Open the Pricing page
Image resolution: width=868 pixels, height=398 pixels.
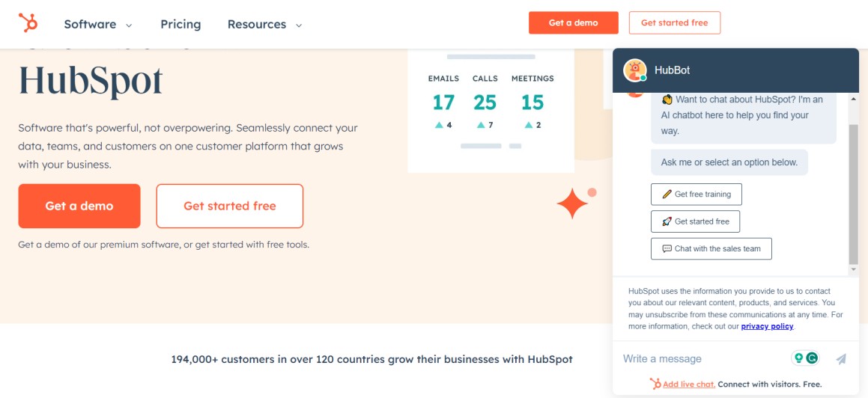pyautogui.click(x=180, y=24)
